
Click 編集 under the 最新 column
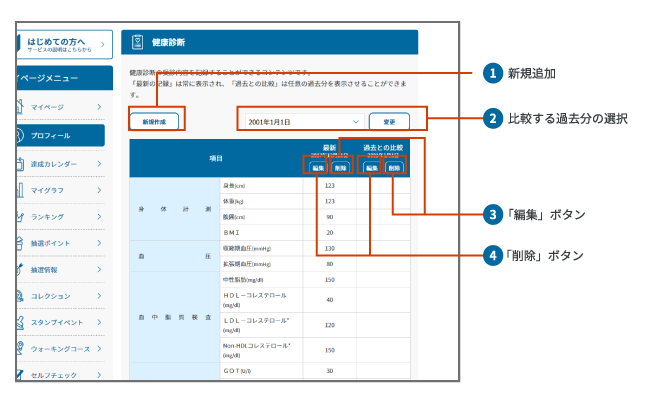coord(316,168)
